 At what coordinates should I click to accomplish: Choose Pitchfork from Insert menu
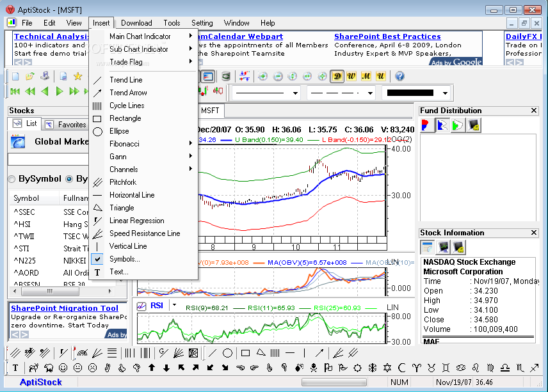[143, 182]
